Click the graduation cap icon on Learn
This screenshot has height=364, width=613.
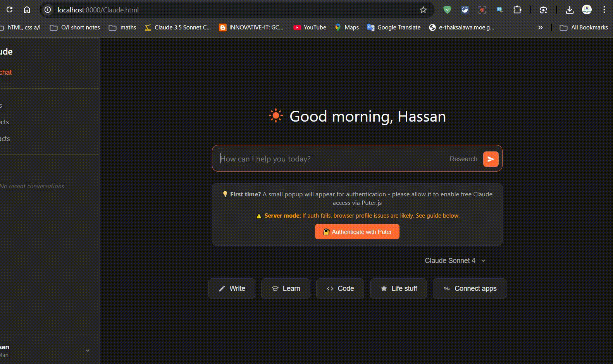tap(275, 288)
